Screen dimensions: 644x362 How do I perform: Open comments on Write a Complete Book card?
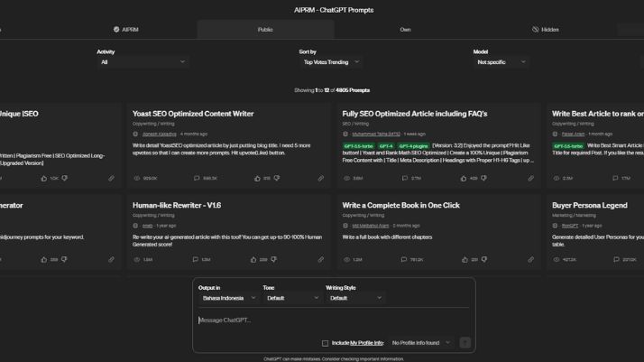404,260
